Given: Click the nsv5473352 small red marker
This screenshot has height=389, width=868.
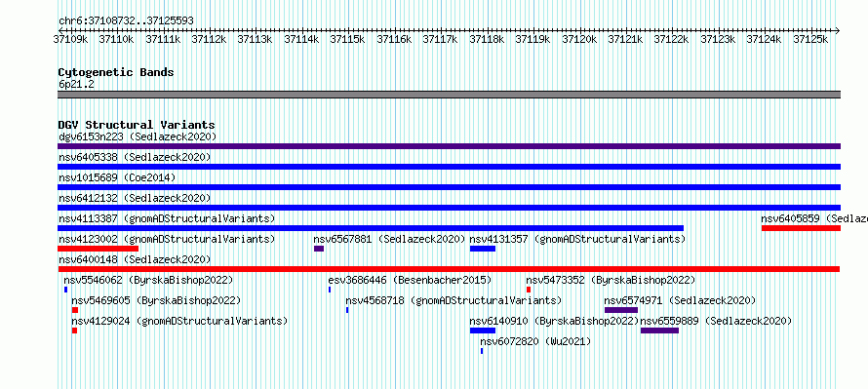Looking at the screenshot, I should point(529,290).
